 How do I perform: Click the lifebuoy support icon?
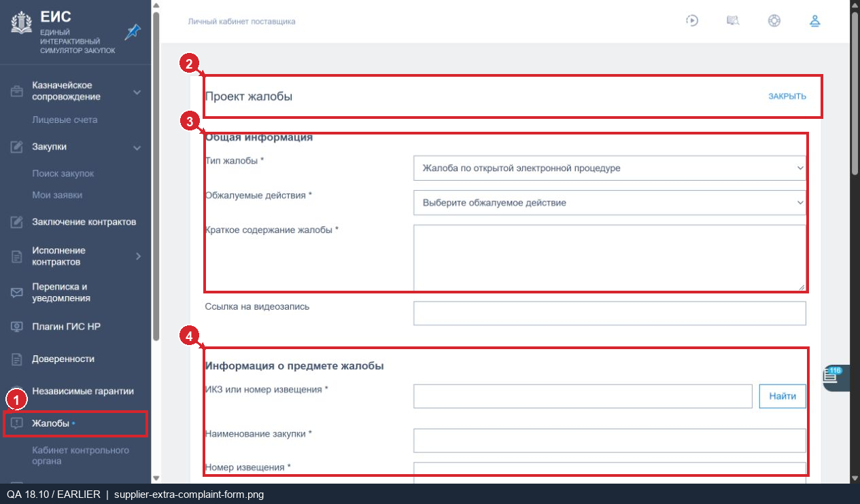pos(774,20)
